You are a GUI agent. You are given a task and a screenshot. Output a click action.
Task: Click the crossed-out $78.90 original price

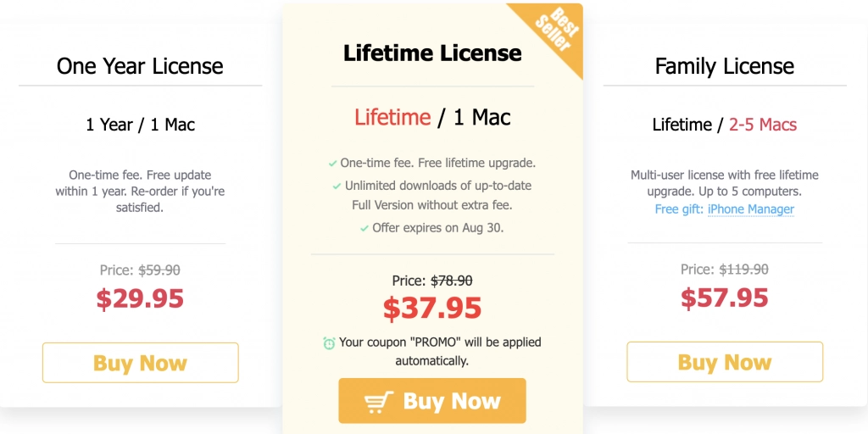click(452, 281)
